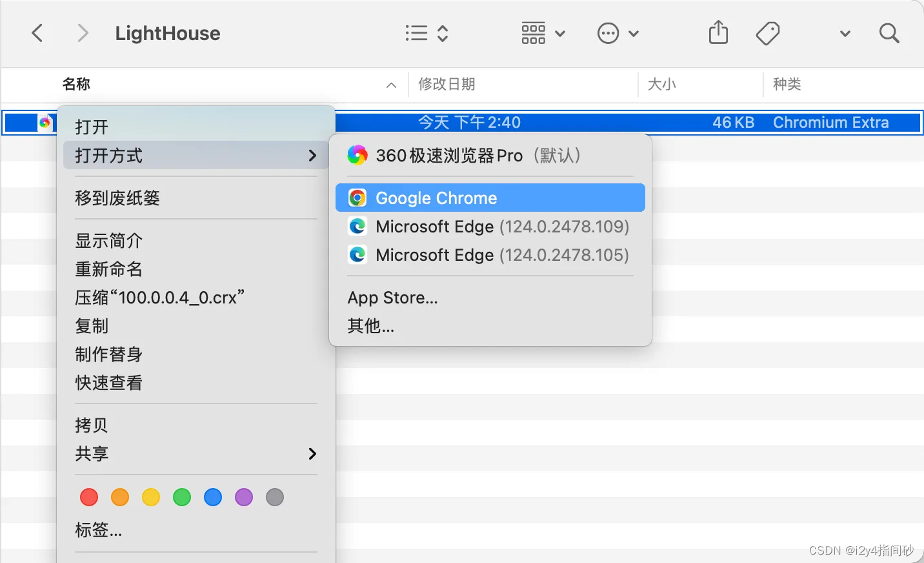Choose 移到废纸篓 from context menu
The image size is (924, 563).
click(x=196, y=198)
